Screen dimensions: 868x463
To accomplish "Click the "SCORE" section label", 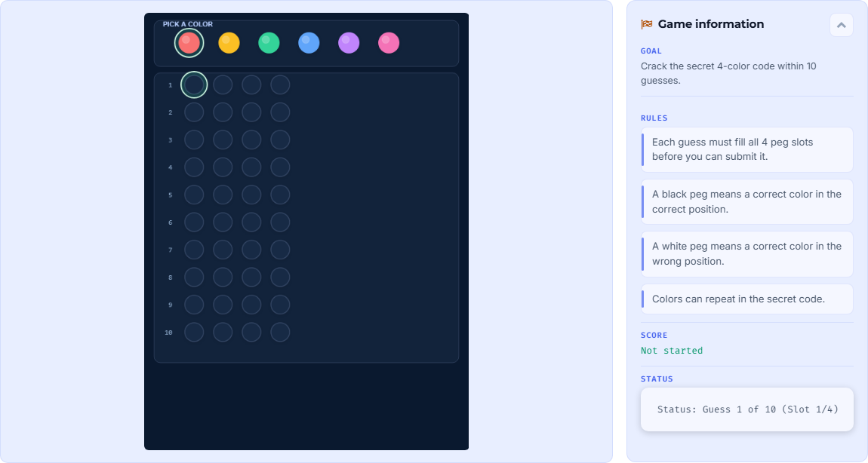I will pos(654,336).
